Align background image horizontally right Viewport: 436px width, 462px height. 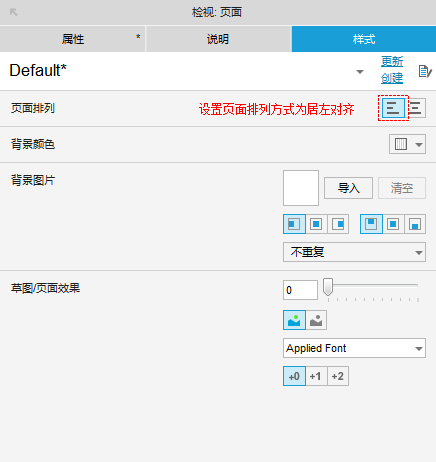(338, 224)
